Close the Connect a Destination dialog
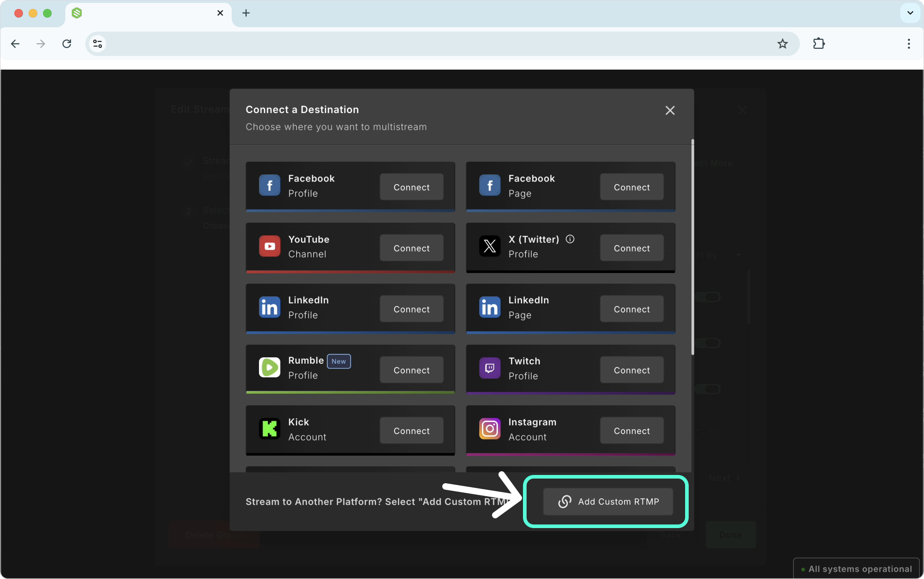 coord(670,110)
